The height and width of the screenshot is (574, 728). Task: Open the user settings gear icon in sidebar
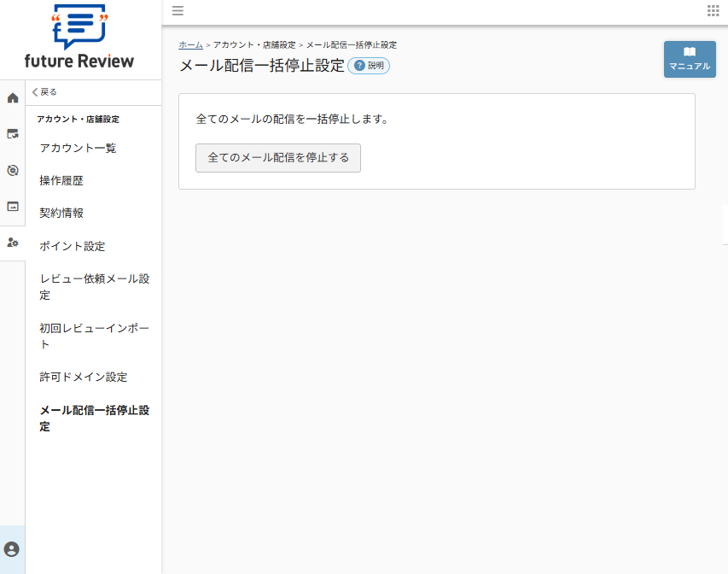tap(12, 243)
